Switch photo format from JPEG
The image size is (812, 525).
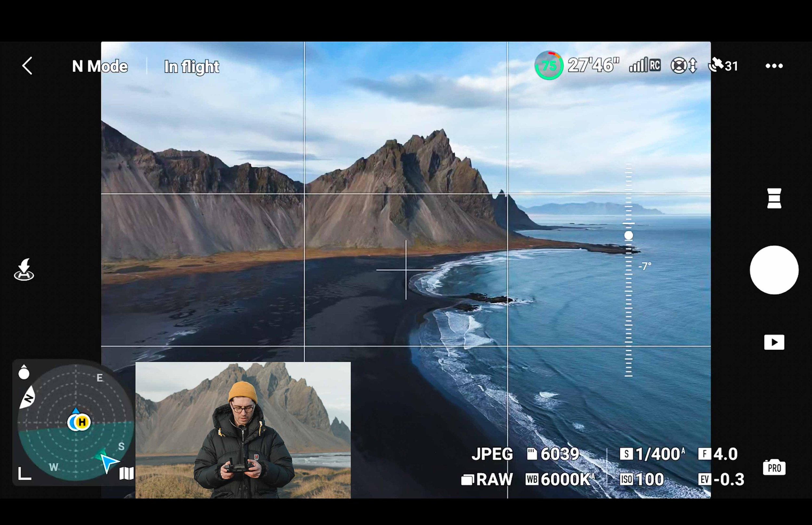point(492,454)
